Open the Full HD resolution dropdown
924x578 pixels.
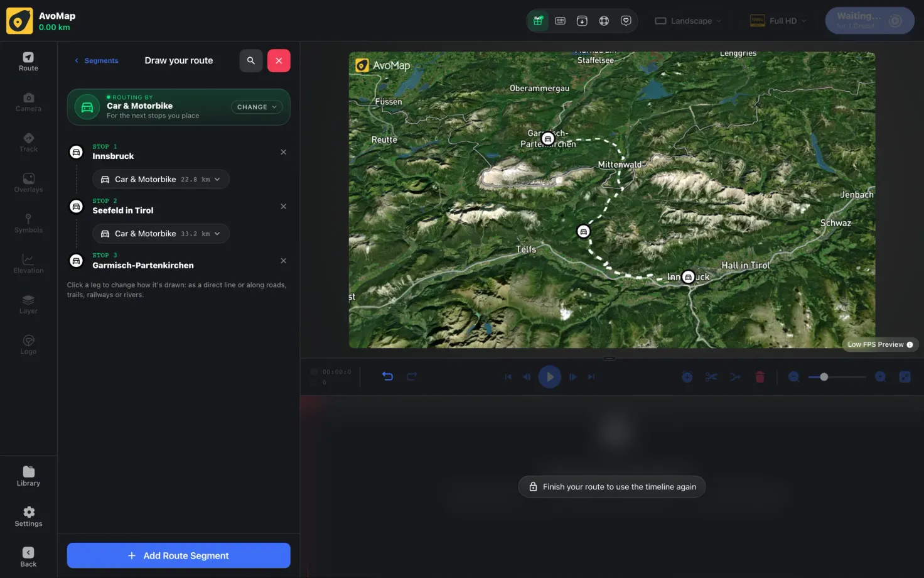click(778, 21)
